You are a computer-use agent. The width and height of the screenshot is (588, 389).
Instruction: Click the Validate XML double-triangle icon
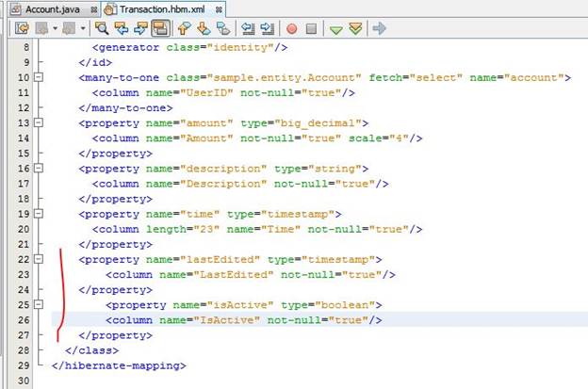[355, 28]
